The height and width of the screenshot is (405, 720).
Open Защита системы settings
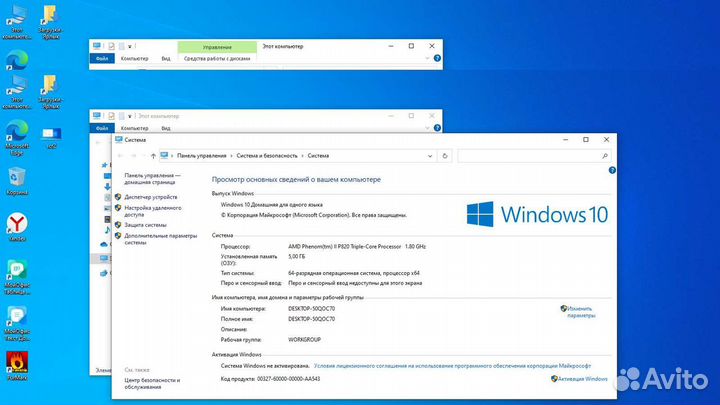point(145,225)
